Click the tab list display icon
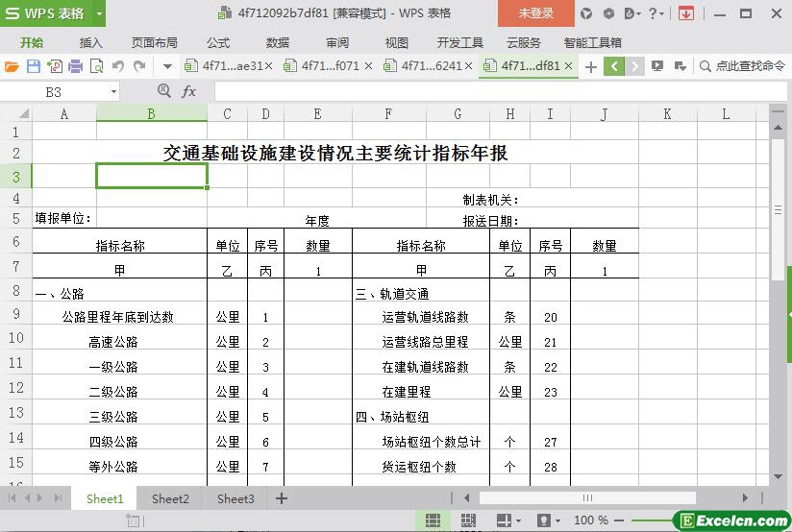 point(657,66)
